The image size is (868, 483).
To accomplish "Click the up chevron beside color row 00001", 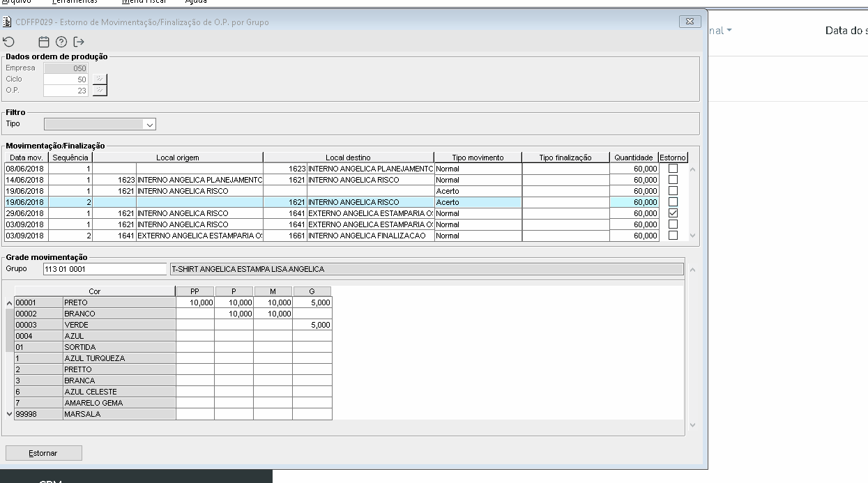I will pos(9,302).
